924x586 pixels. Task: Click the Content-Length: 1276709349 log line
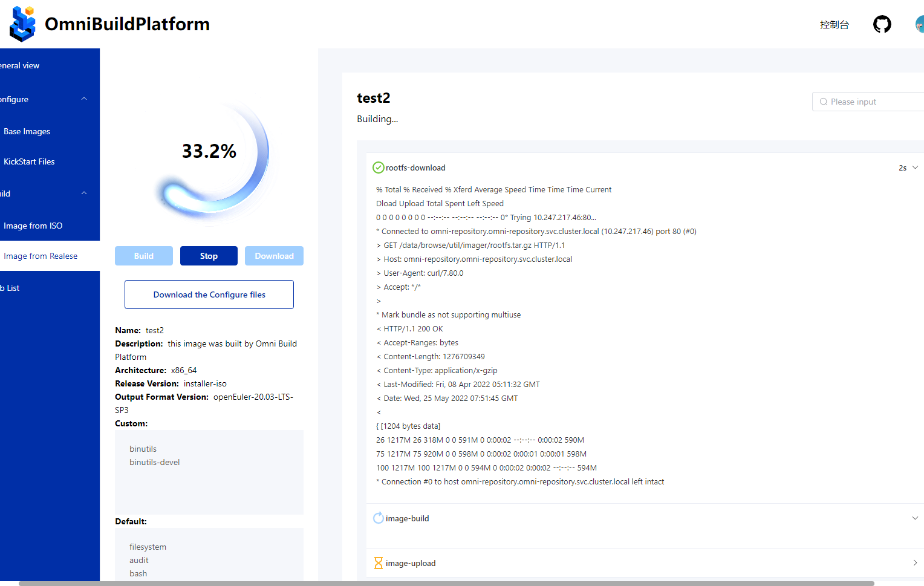click(x=431, y=357)
